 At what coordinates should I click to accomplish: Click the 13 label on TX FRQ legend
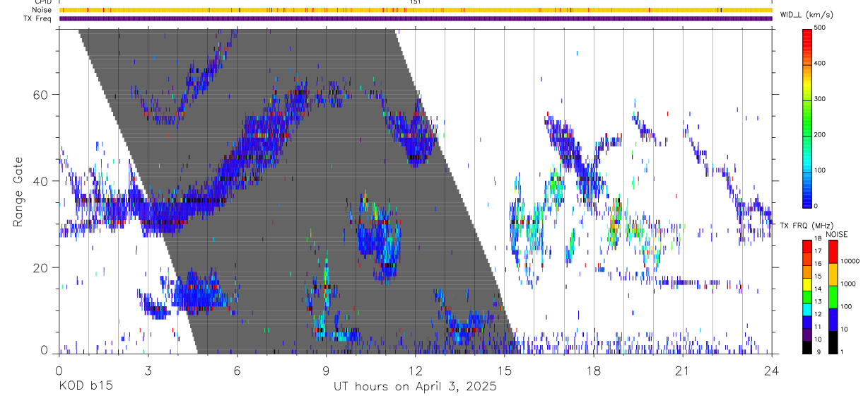819,301
